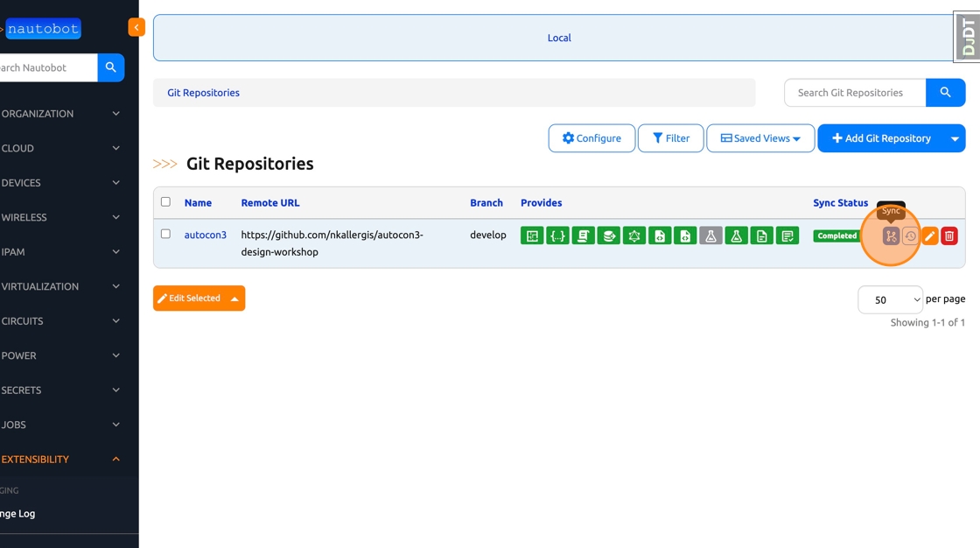Click the Edit Selected button
Viewport: 980px width, 548px height.
click(189, 299)
